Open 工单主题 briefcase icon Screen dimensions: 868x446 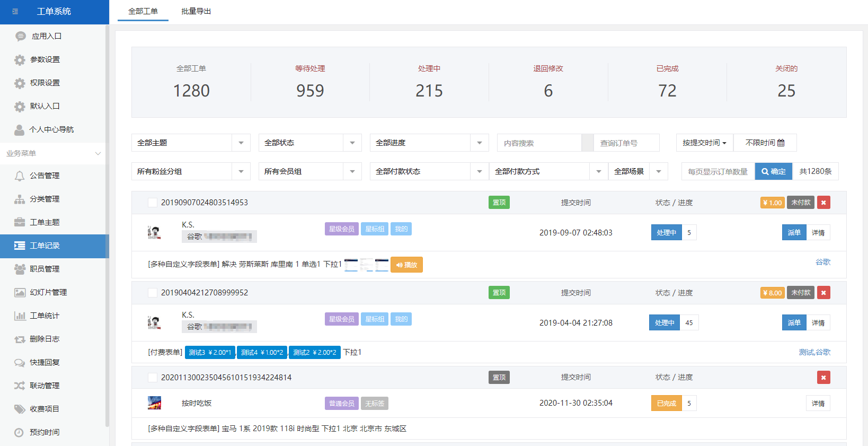coord(20,222)
